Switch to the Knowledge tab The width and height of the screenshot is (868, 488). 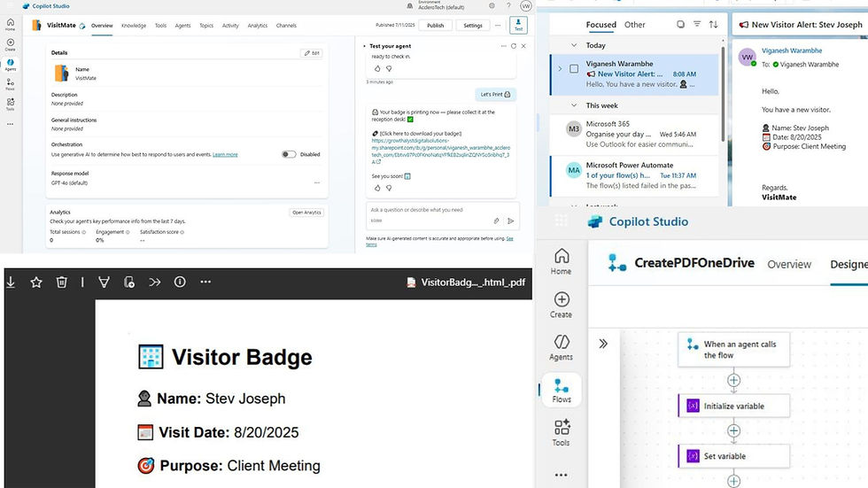pos(134,26)
